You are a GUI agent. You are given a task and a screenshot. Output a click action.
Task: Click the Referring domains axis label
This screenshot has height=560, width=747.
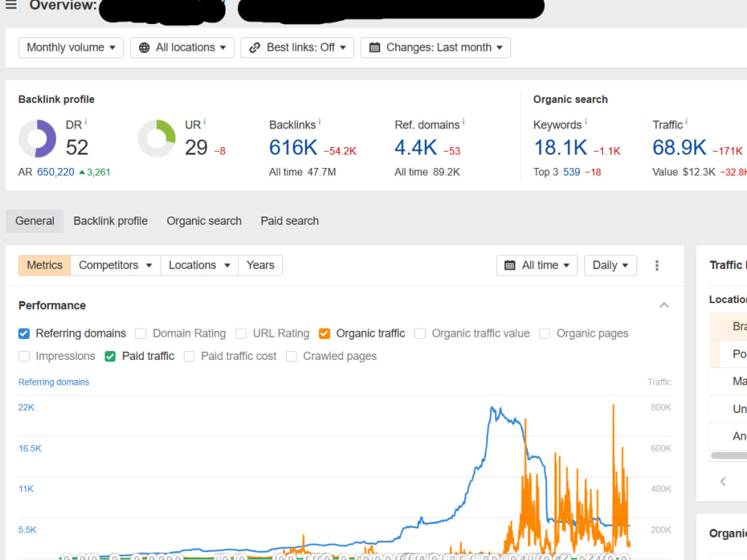point(54,382)
